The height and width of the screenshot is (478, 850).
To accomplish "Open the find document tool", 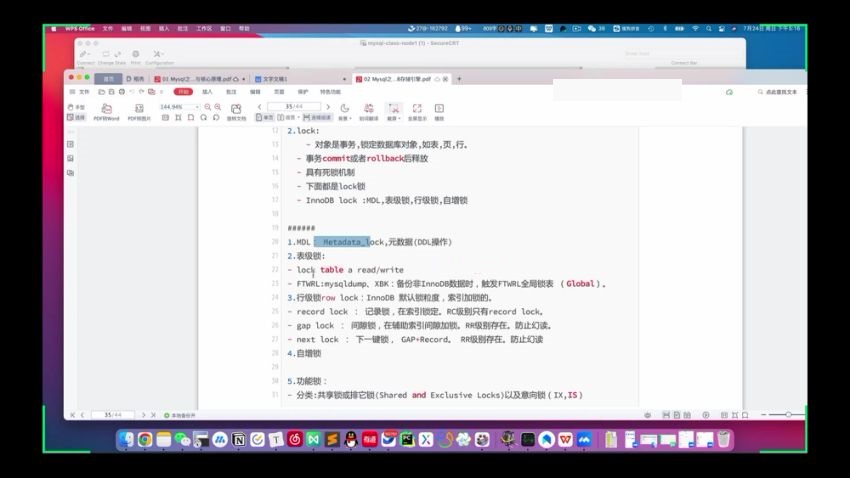I will pos(236,112).
